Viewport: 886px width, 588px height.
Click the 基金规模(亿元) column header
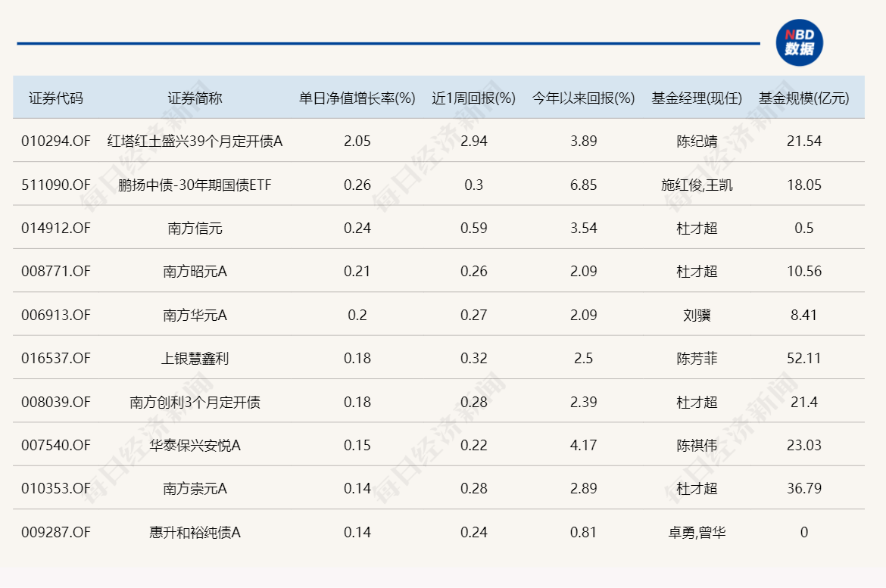[x=804, y=98]
